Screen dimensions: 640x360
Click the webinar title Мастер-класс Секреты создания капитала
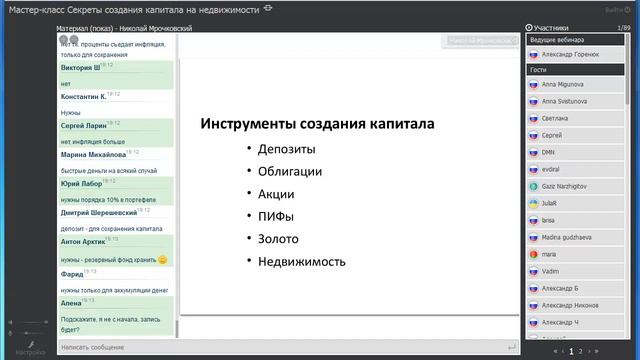pos(134,10)
